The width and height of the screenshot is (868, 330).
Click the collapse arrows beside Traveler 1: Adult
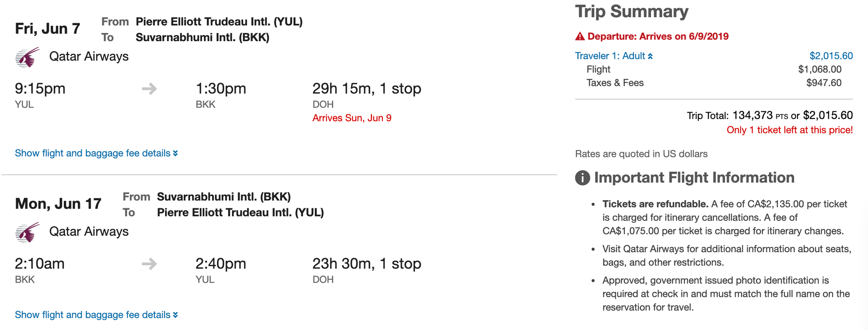coord(651,55)
